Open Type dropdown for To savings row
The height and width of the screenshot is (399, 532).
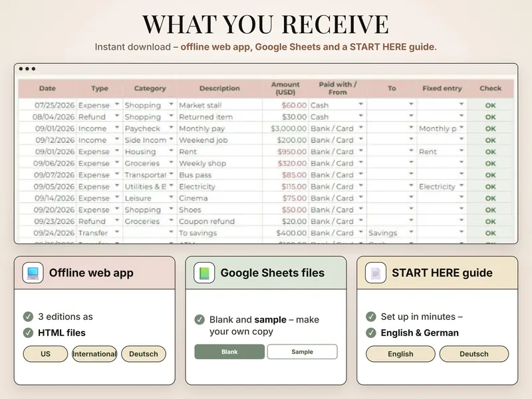(117, 232)
